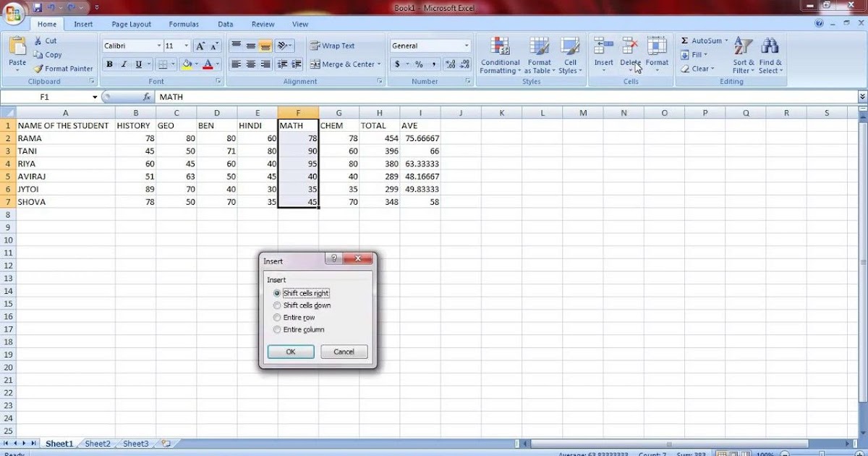868x456 pixels.
Task: Click the Office button
Action: [x=13, y=13]
